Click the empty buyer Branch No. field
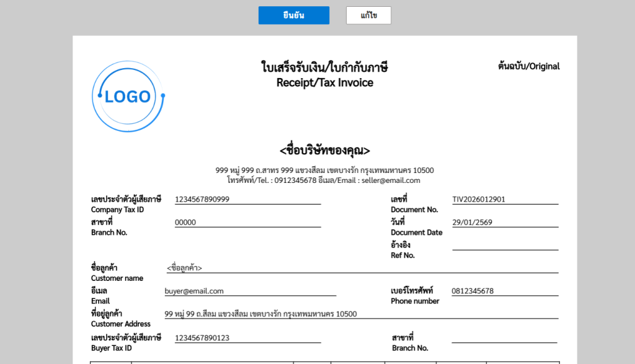 pos(504,337)
